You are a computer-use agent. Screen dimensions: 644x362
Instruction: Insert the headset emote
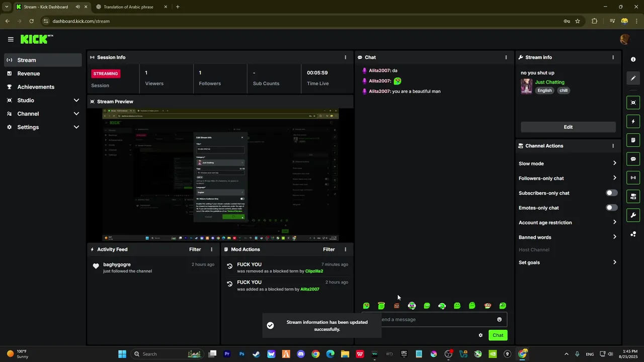442,306
